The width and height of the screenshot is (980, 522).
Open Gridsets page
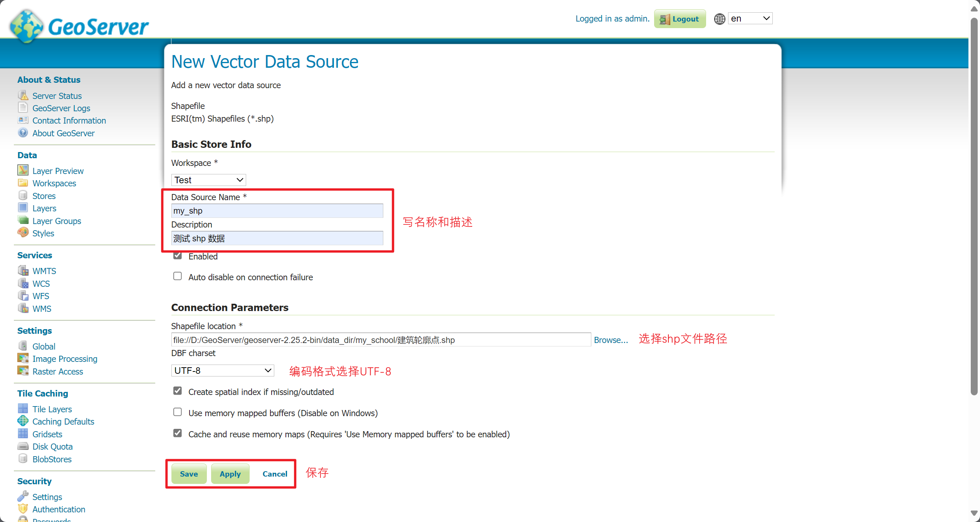click(47, 434)
